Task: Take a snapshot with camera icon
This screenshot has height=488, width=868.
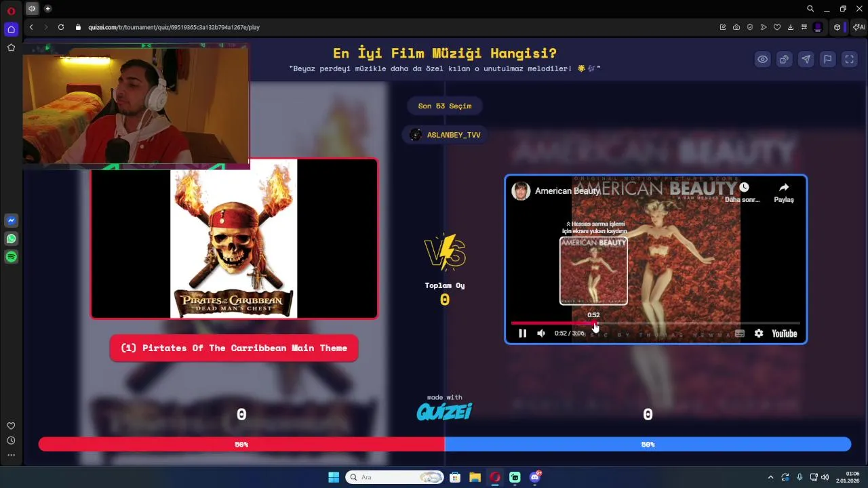Action: pyautogui.click(x=736, y=27)
